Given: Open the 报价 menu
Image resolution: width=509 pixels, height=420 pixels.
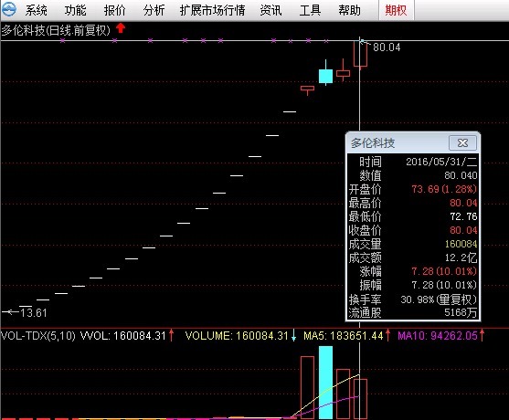Looking at the screenshot, I should (114, 10).
